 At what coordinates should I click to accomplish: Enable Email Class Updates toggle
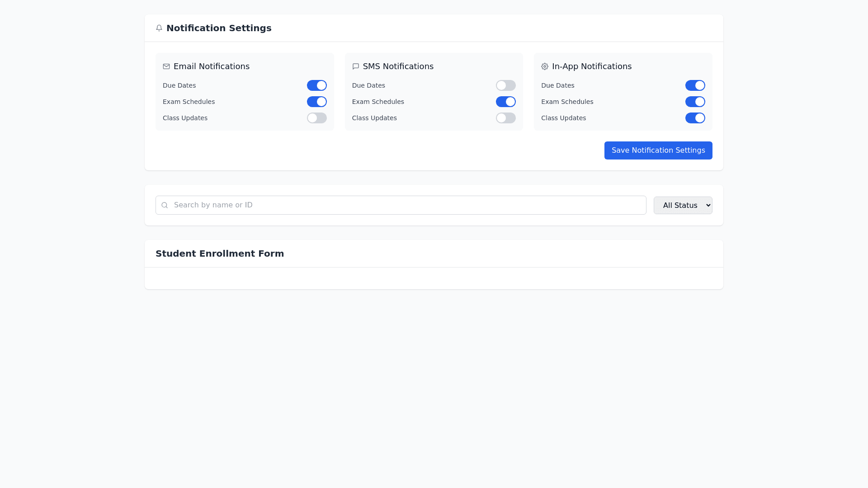tap(316, 118)
